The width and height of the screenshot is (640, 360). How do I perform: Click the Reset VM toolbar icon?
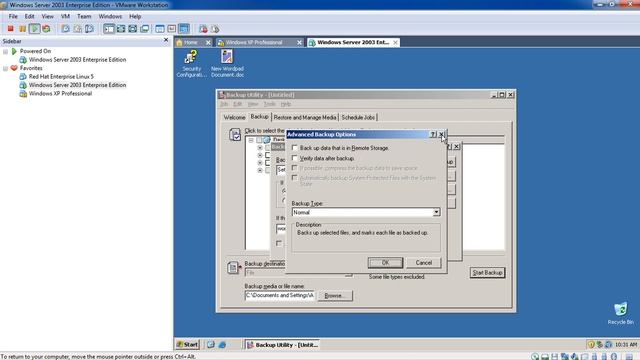pos(46,29)
